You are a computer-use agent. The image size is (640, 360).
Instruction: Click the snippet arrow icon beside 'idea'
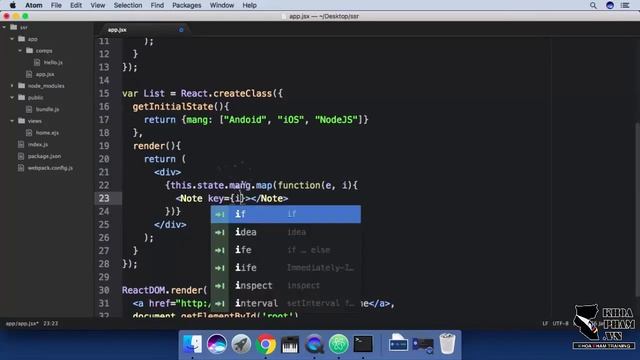[220, 232]
